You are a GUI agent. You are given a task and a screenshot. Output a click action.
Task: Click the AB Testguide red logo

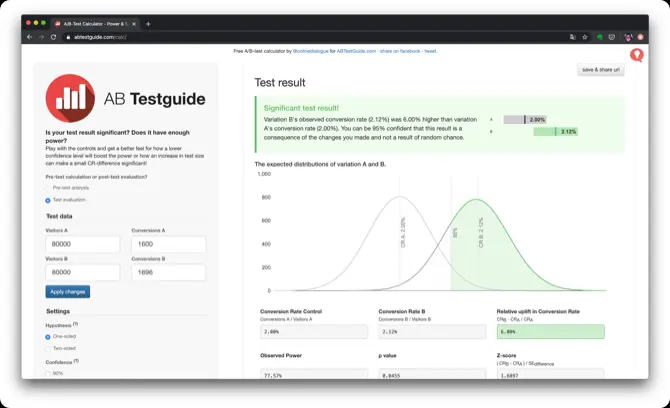(71, 98)
